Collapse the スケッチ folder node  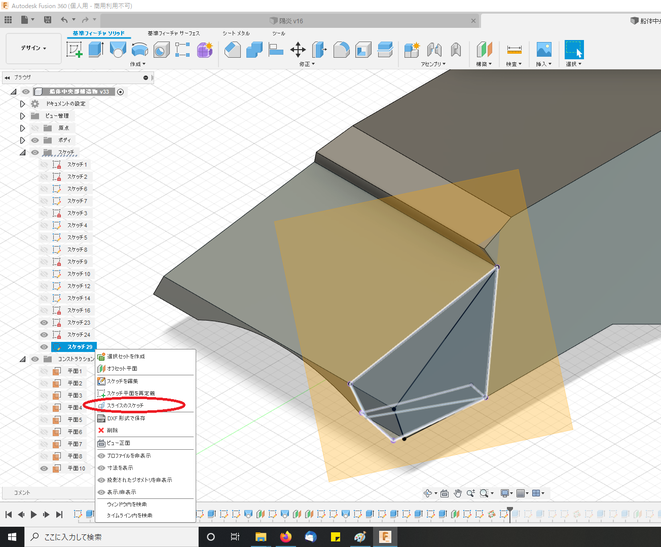point(22,153)
